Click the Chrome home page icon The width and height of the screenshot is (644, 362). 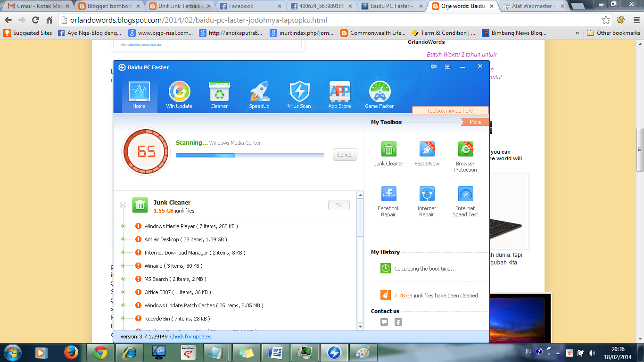[x=49, y=20]
